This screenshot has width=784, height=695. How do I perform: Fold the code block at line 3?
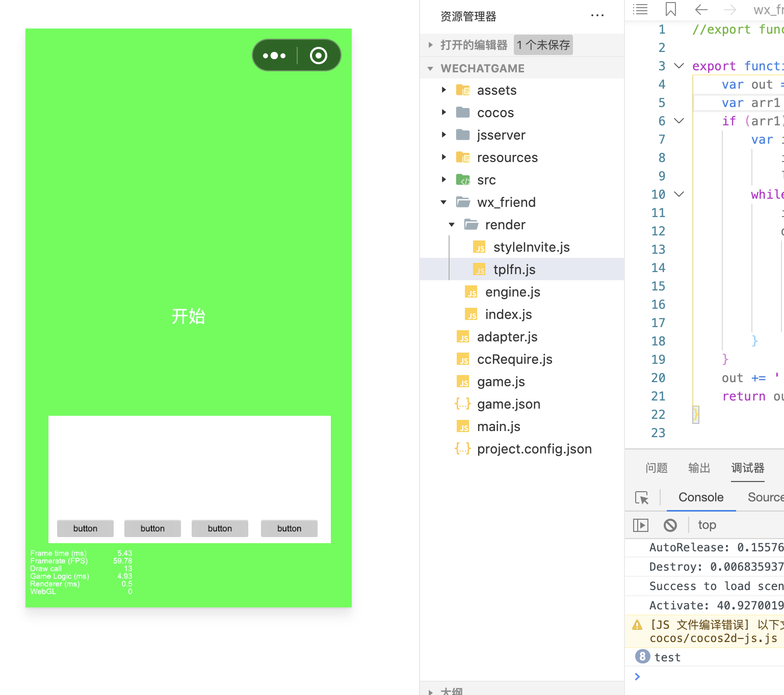pyautogui.click(x=679, y=66)
